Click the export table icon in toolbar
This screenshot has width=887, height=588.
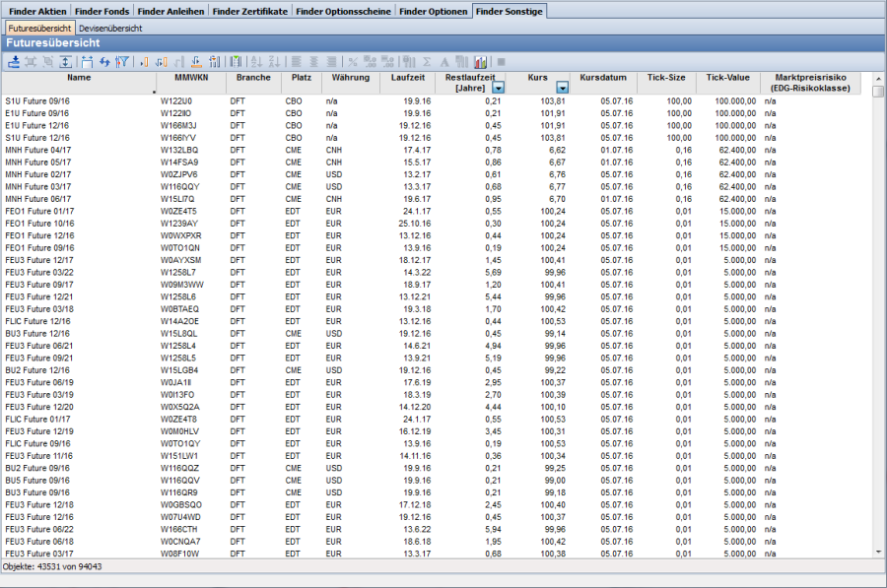(14, 61)
